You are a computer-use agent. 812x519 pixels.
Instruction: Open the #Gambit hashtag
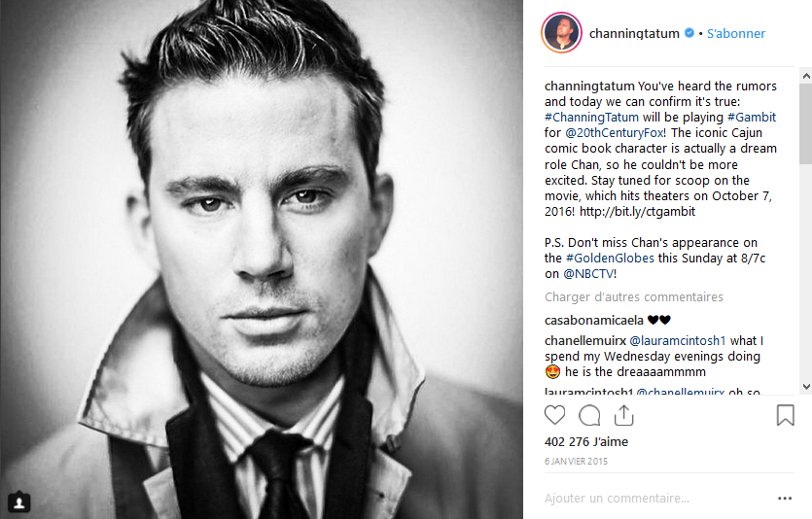coord(752,118)
